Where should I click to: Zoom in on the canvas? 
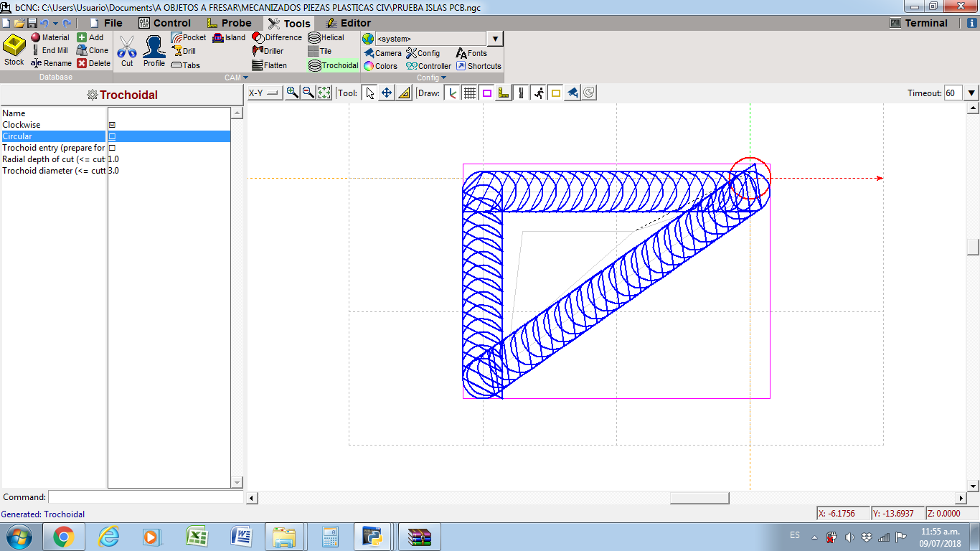pos(292,93)
